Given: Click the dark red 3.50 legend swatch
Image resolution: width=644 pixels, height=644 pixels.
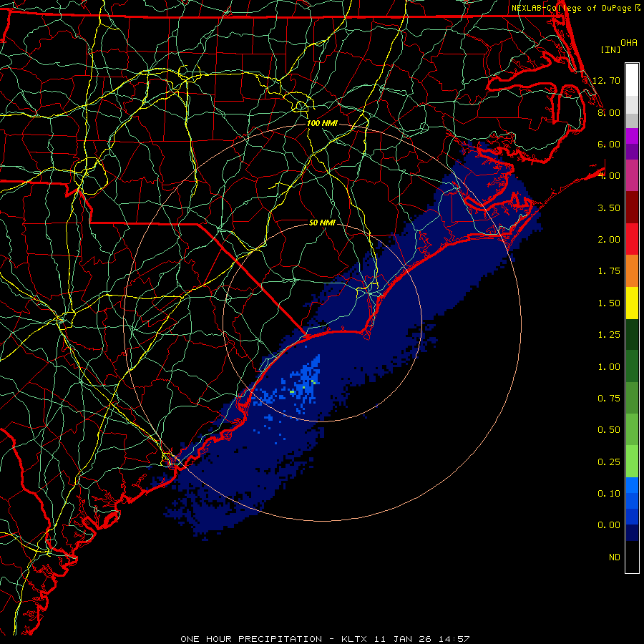Looking at the screenshot, I should (x=632, y=208).
